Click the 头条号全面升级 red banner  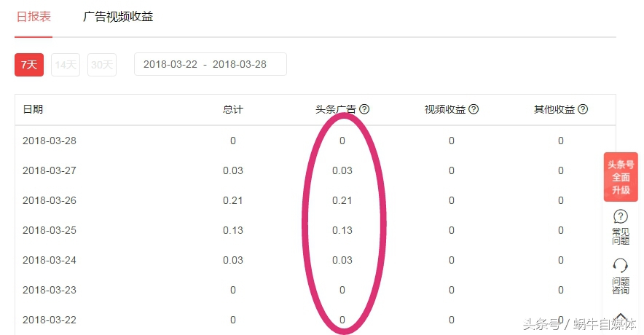[621, 177]
